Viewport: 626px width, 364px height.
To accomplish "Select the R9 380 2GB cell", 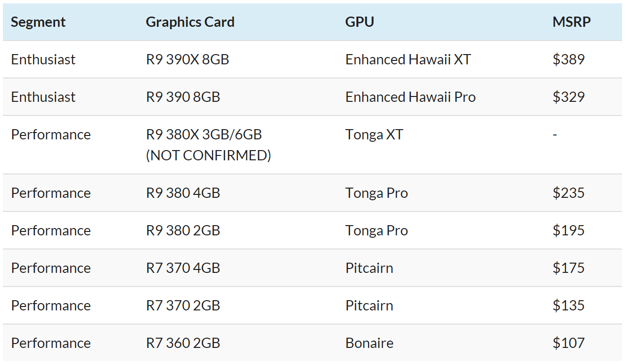I will coord(183,230).
